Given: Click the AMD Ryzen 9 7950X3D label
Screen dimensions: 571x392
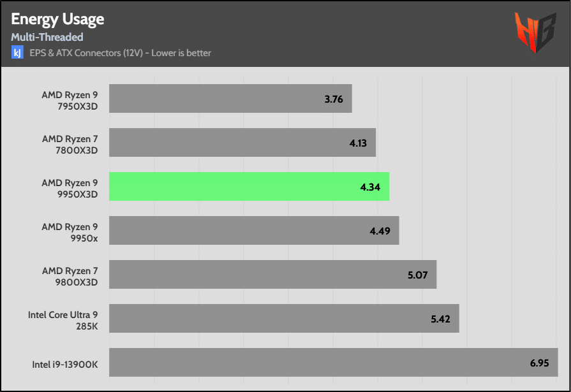Looking at the screenshot, I should (70, 99).
